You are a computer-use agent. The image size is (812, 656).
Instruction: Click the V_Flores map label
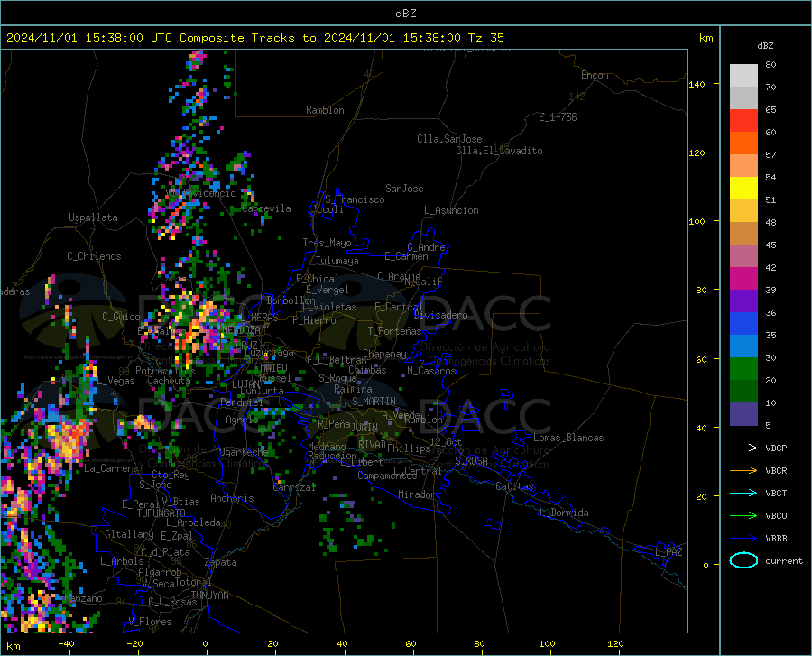pos(150,622)
